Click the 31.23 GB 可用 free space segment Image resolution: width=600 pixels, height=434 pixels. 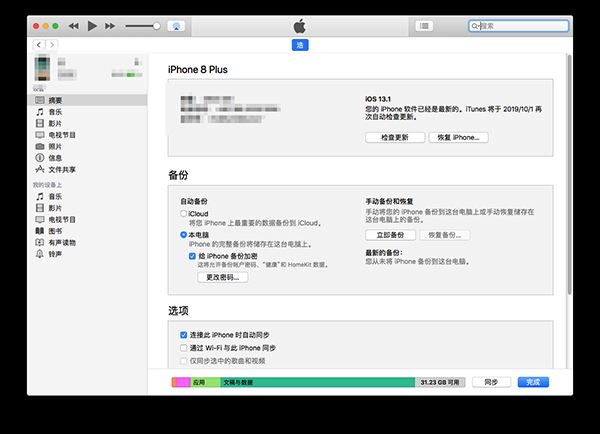[440, 382]
